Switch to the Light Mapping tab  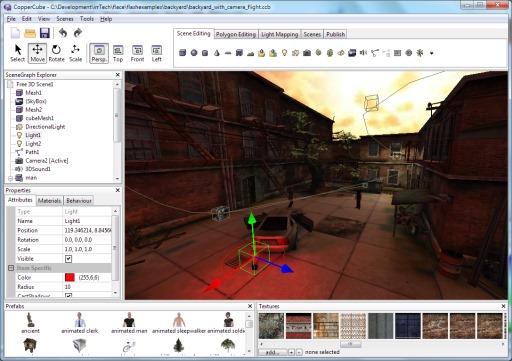click(279, 34)
